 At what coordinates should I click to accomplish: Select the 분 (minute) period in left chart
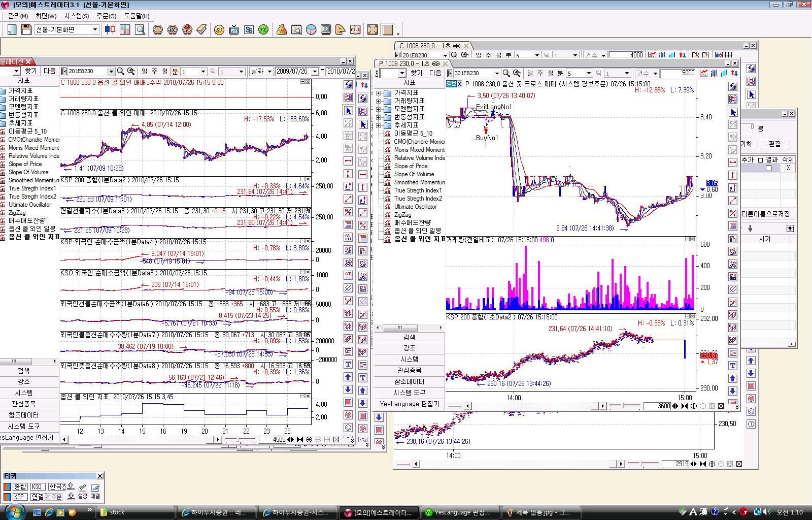point(175,72)
